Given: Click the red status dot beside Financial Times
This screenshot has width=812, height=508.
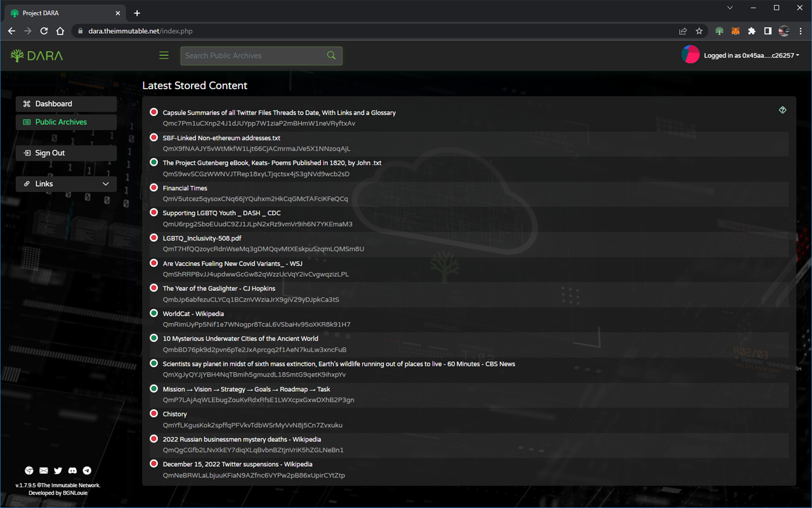Looking at the screenshot, I should 154,187.
